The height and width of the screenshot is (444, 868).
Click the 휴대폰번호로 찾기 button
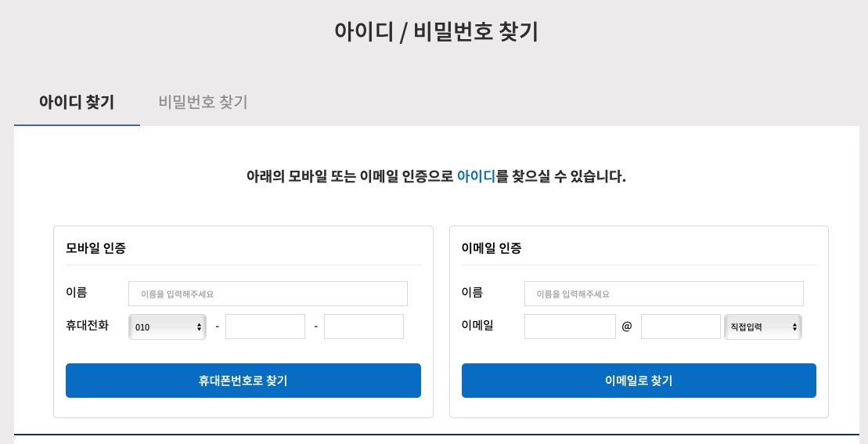(x=243, y=381)
